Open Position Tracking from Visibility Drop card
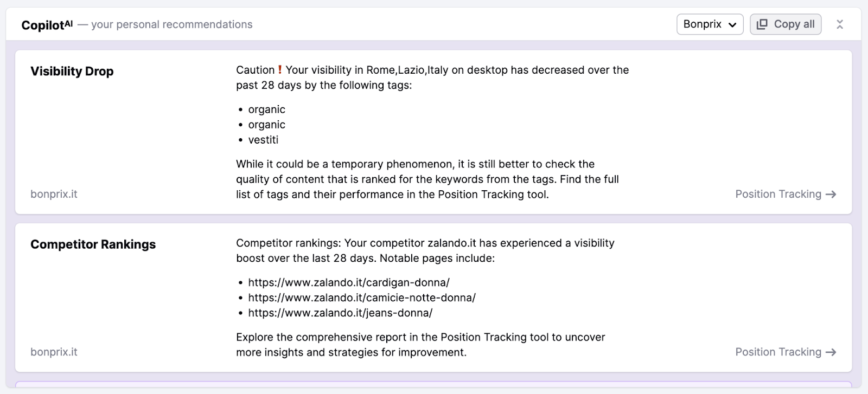 (778, 194)
